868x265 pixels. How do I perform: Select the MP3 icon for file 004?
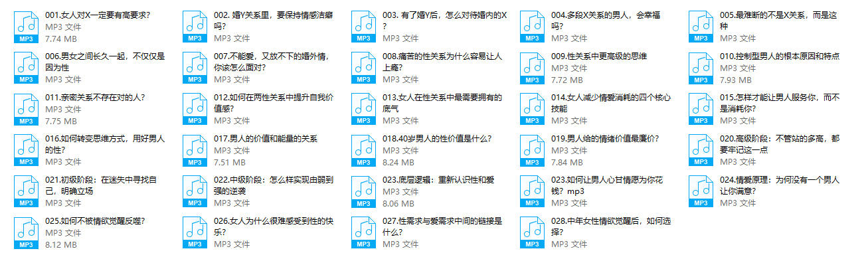[532, 27]
